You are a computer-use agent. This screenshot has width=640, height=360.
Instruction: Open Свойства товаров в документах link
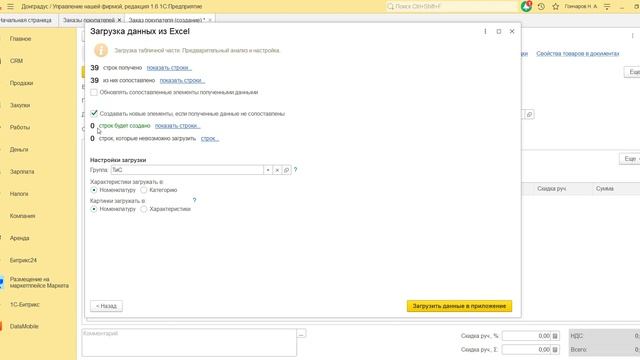(x=578, y=53)
